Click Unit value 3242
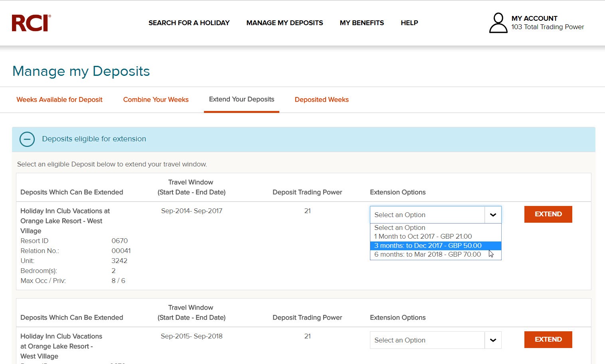This screenshot has height=364, width=605. pos(119,261)
